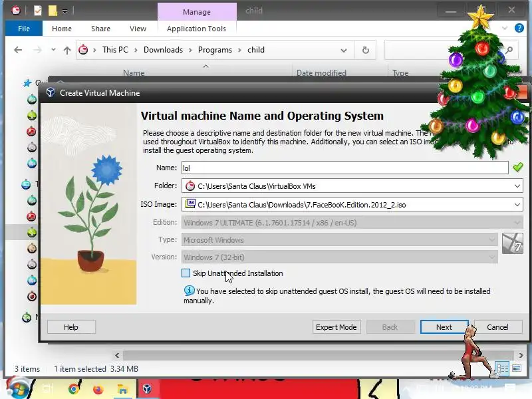This screenshot has height=399, width=532.
Task: Expand the Folder path dropdown
Action: [x=517, y=186]
